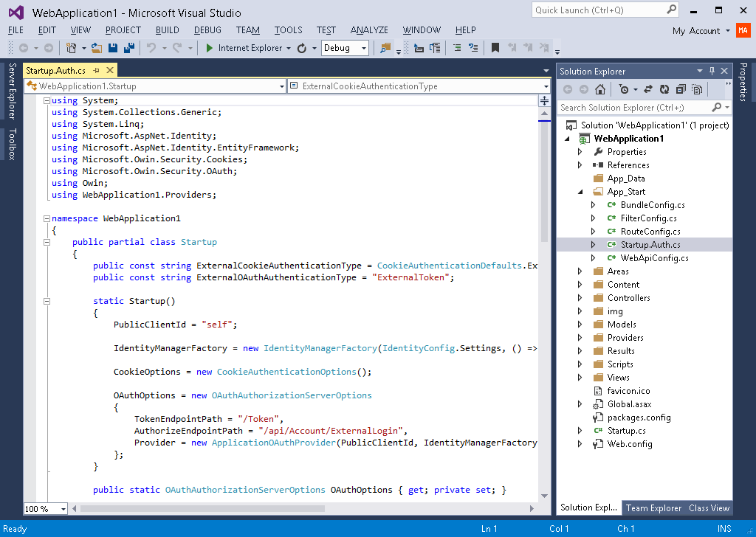Switch to the Team Explorer tab

653,507
